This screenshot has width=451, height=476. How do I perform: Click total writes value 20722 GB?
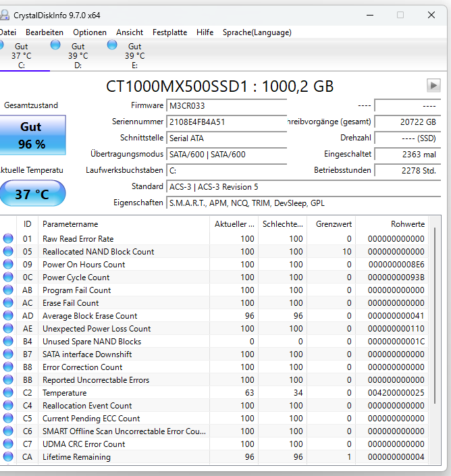407,122
